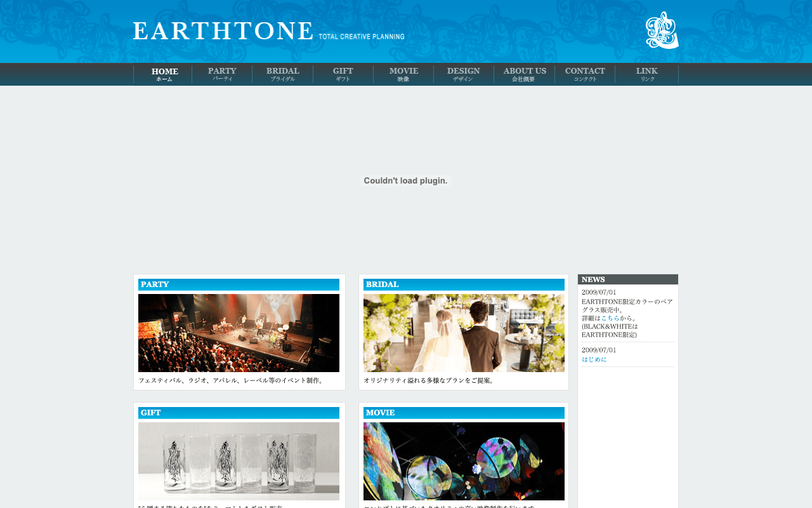Screen dimensions: 812x508
Task: Open the はじめに news link
Action: (594, 359)
